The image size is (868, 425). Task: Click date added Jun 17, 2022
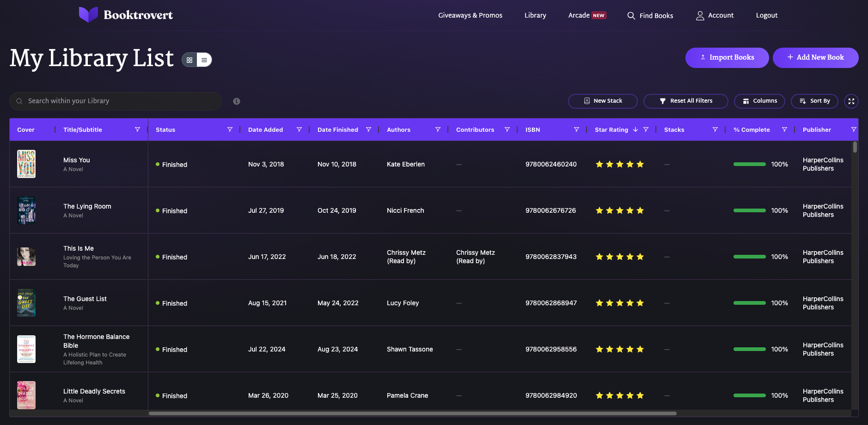pos(267,257)
